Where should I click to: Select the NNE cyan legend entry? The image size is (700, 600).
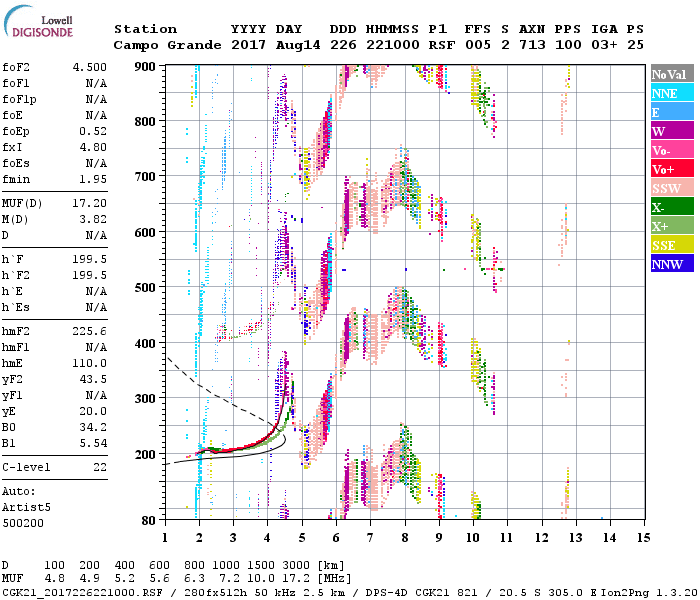click(x=671, y=93)
